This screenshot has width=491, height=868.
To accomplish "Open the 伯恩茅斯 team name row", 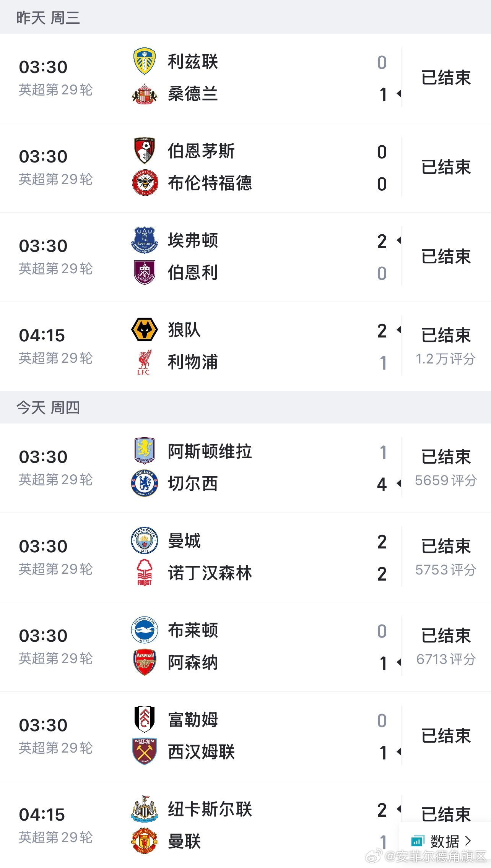I will coord(201,151).
